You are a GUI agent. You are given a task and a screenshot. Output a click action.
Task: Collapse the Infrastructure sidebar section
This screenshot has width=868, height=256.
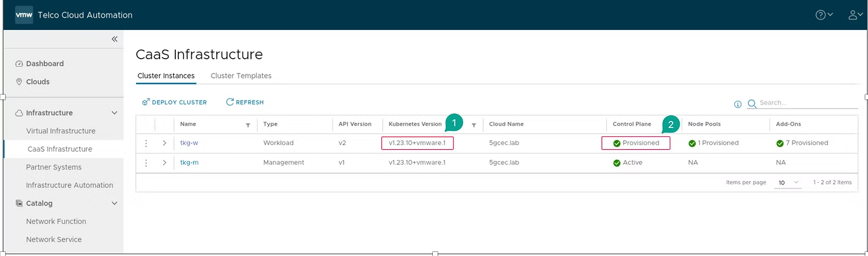coord(114,113)
